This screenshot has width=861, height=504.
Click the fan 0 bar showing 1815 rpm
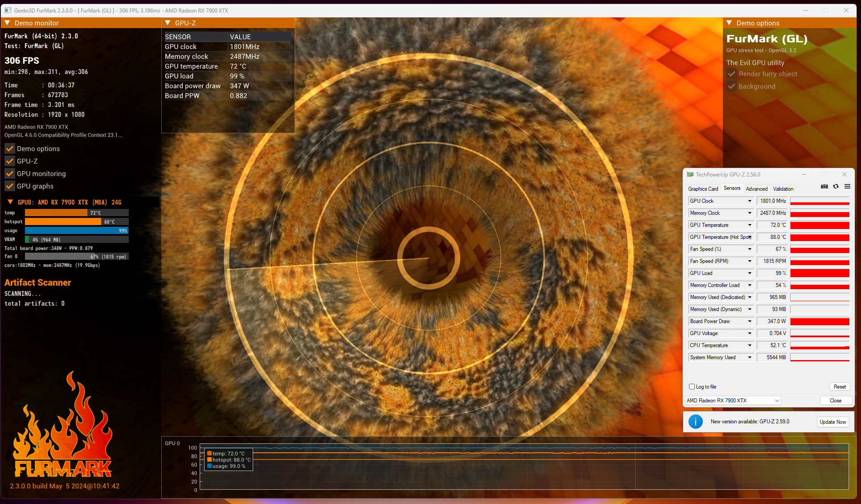tap(77, 257)
